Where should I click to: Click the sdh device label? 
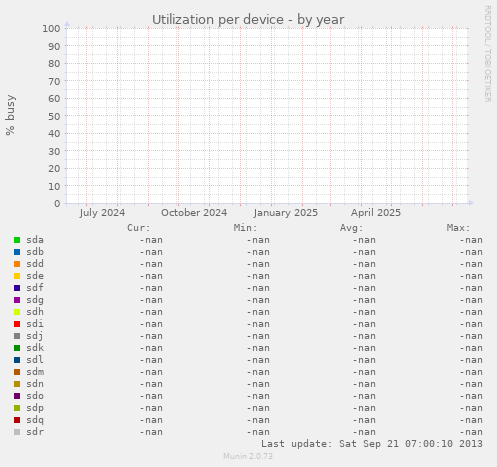pos(35,312)
